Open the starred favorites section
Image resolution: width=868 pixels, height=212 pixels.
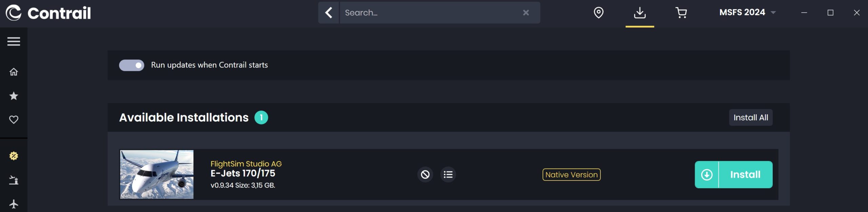[x=14, y=96]
